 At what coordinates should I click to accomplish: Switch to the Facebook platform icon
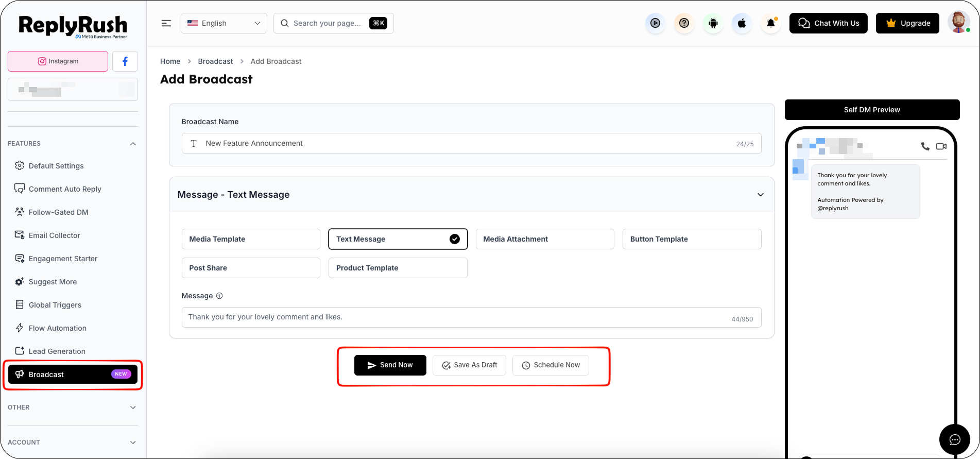click(125, 61)
